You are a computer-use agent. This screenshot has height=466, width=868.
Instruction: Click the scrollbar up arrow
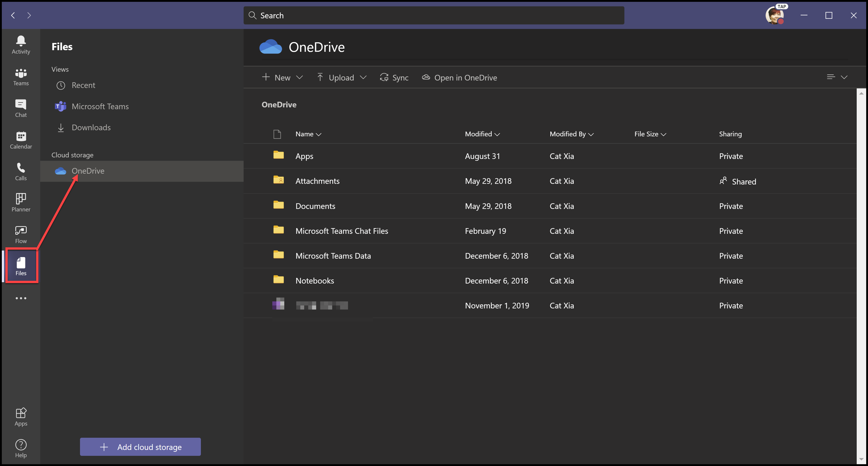(x=861, y=93)
